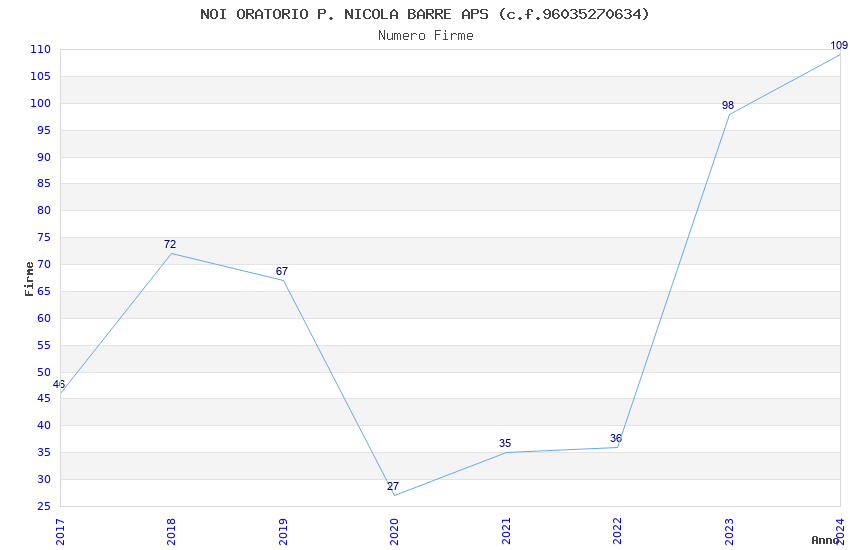Click the data label 36 for 2022
Screen dimensions: 850x550
click(x=616, y=438)
